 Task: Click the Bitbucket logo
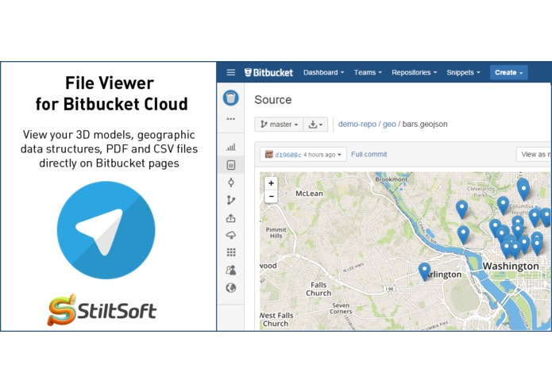pos(269,72)
